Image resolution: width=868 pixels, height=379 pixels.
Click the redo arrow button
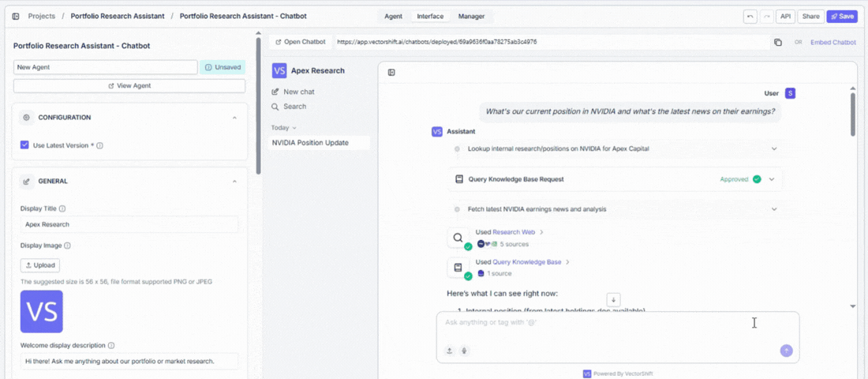(767, 16)
